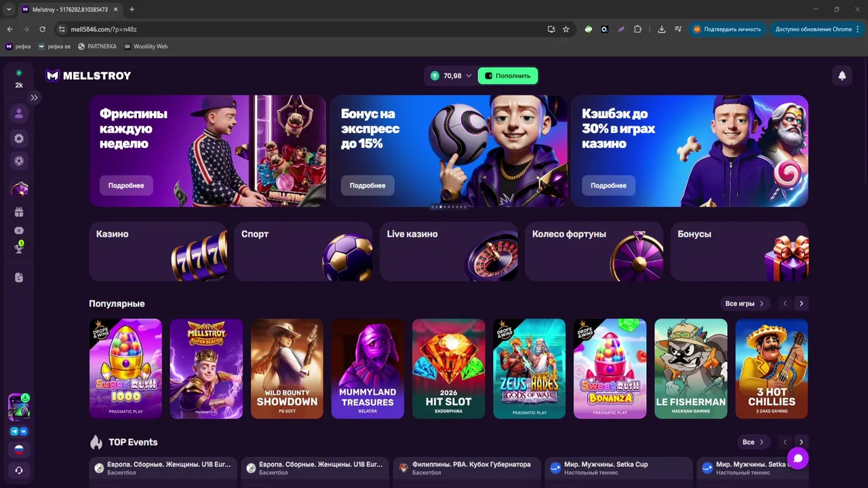Click the Подтвердить личность profile button
This screenshot has height=488, width=868.
tap(728, 29)
